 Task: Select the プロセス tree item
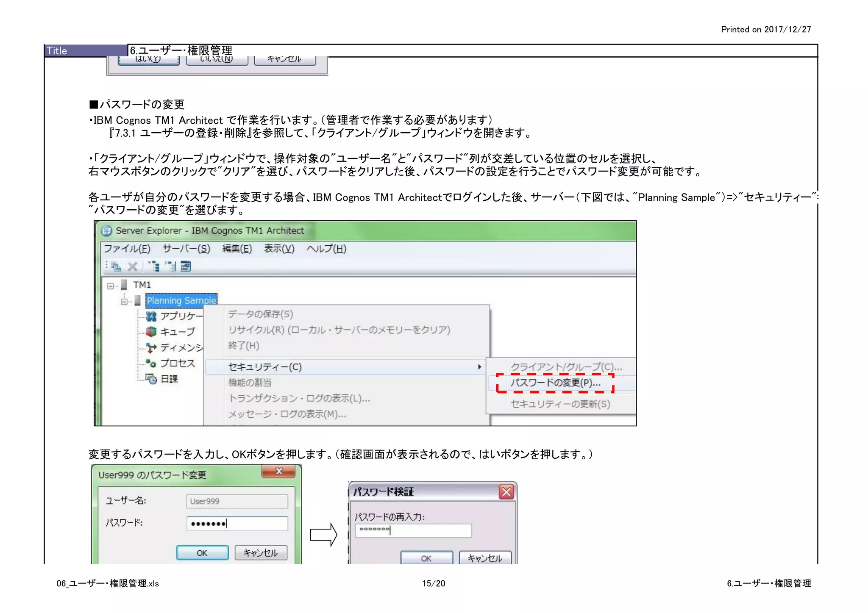pos(178,363)
